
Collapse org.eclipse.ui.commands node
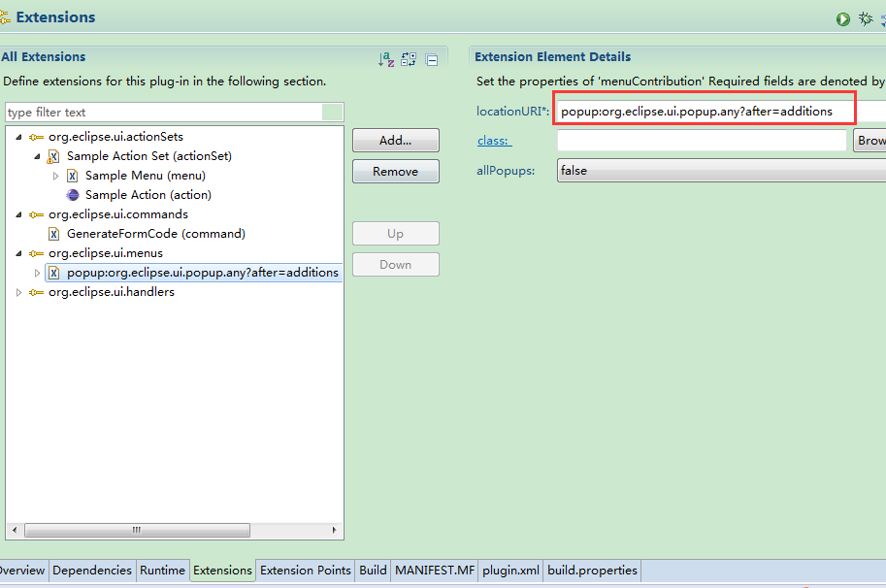pos(18,214)
